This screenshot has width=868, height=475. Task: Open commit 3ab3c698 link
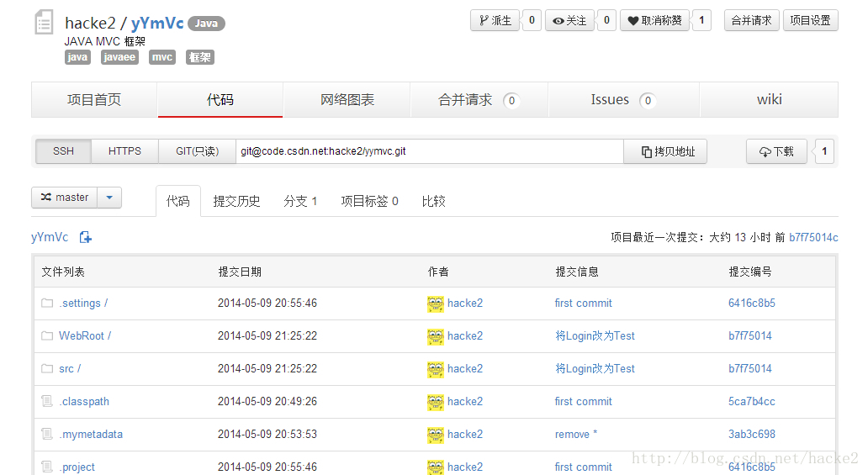(x=752, y=434)
